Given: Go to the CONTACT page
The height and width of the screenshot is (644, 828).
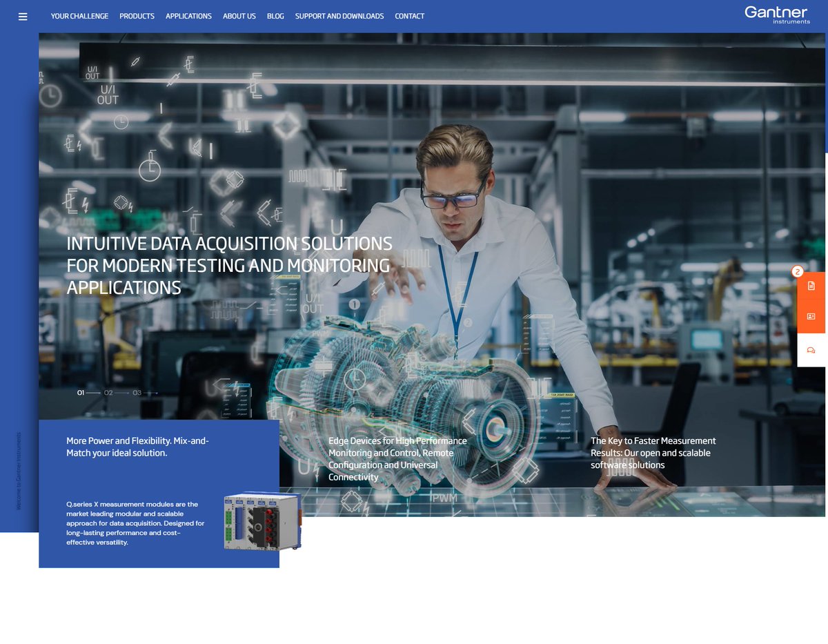Looking at the screenshot, I should coord(409,16).
